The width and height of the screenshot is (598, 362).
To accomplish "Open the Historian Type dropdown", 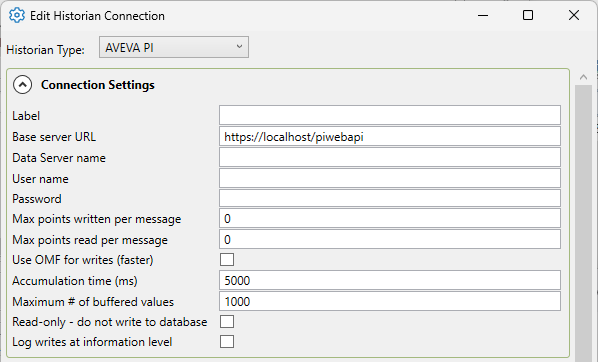I will tap(174, 47).
